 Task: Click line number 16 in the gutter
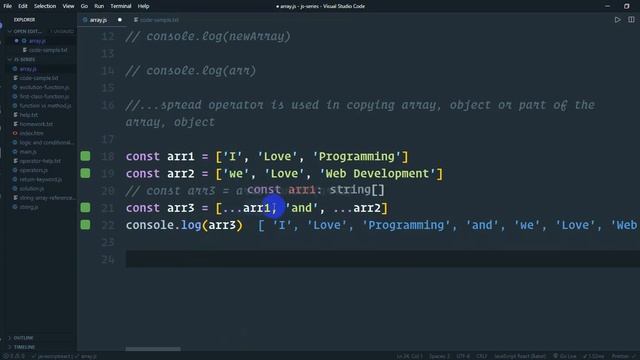tap(108, 105)
